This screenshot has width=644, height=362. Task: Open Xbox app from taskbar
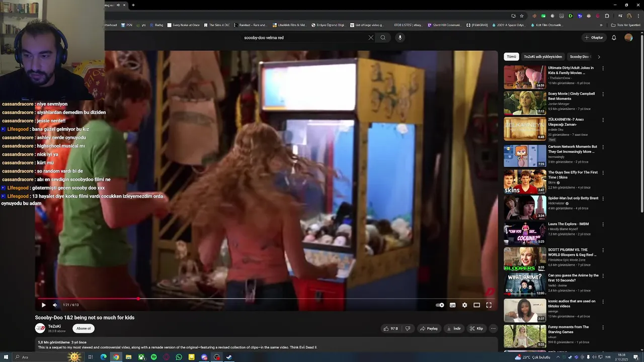click(x=141, y=357)
